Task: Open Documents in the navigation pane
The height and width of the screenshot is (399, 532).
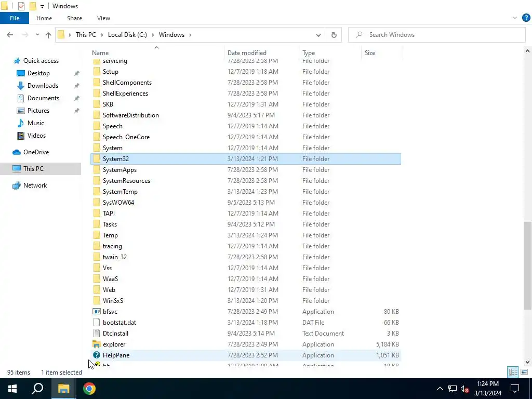Action: pyautogui.click(x=43, y=98)
